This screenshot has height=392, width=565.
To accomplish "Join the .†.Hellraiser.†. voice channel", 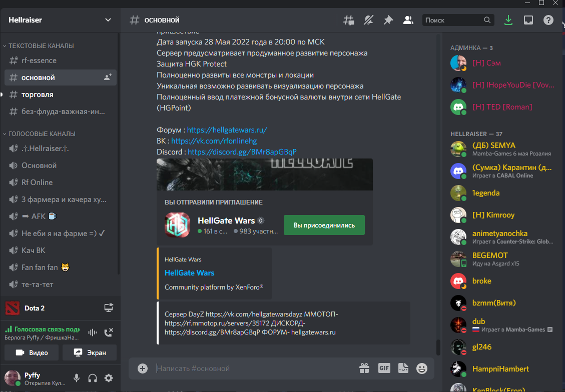I will point(60,148).
